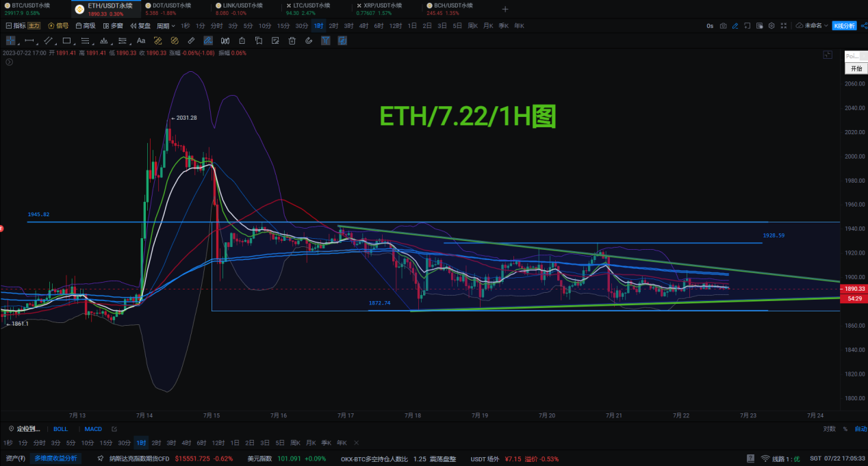
Task: Click the 开始 start button
Action: [x=856, y=68]
